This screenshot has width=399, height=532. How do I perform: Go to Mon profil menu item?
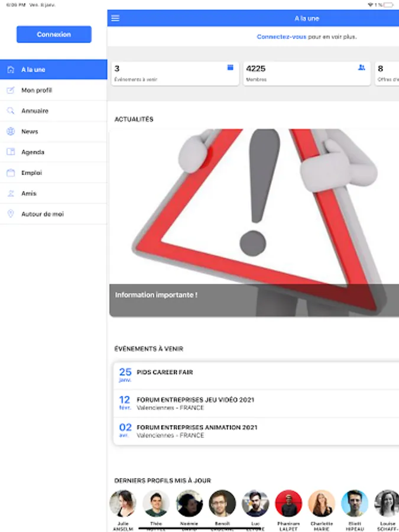(54, 90)
